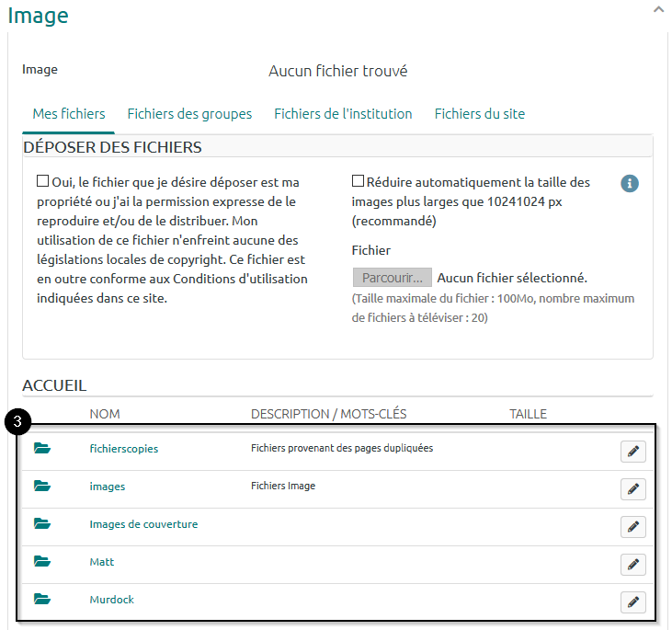Image resolution: width=672 pixels, height=630 pixels.
Task: Open the Matt folder link
Action: click(102, 562)
